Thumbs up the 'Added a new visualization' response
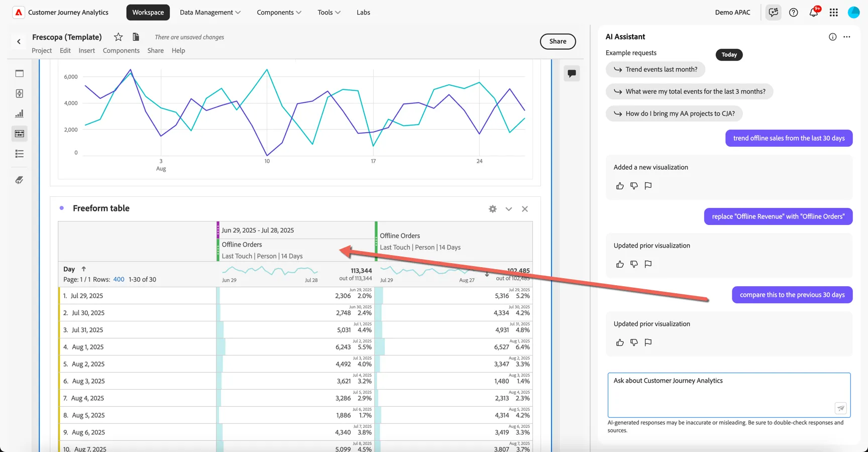868x452 pixels. pos(620,186)
